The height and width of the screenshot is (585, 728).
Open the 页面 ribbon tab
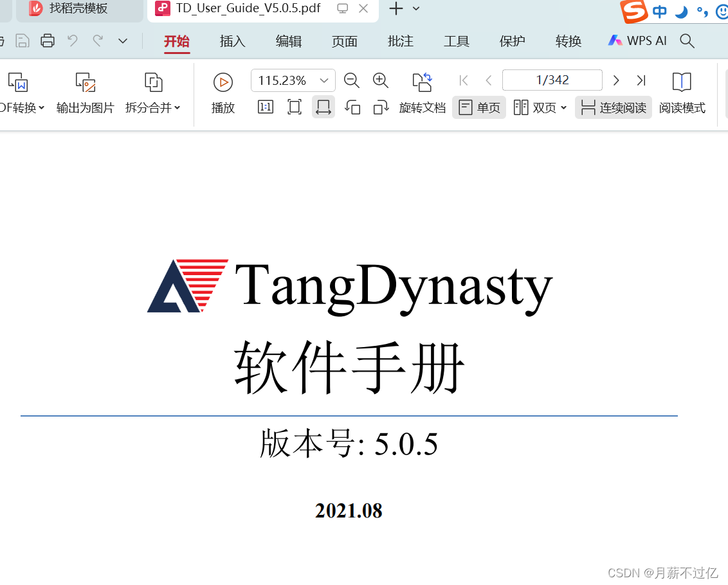click(x=345, y=41)
